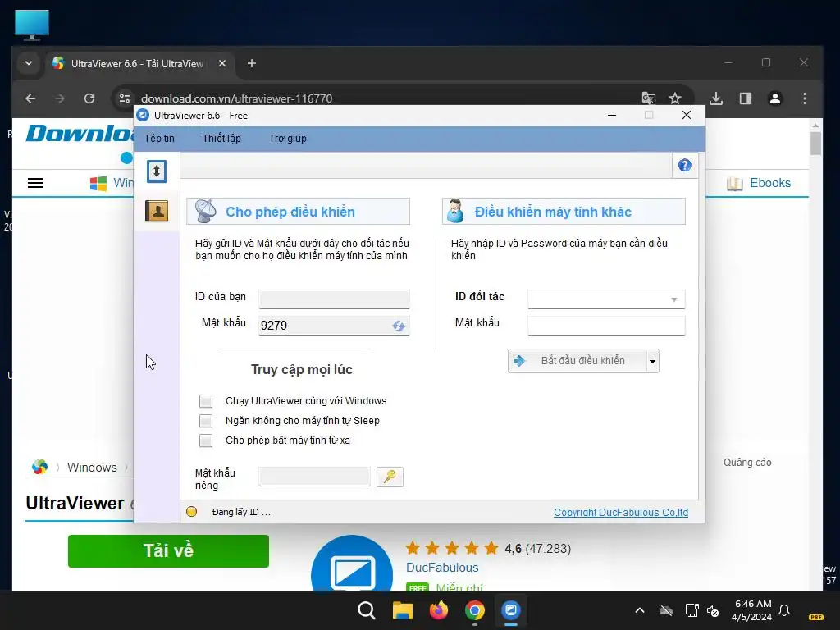
Task: Click the UltraViewer icon in the taskbar
Action: (511, 610)
